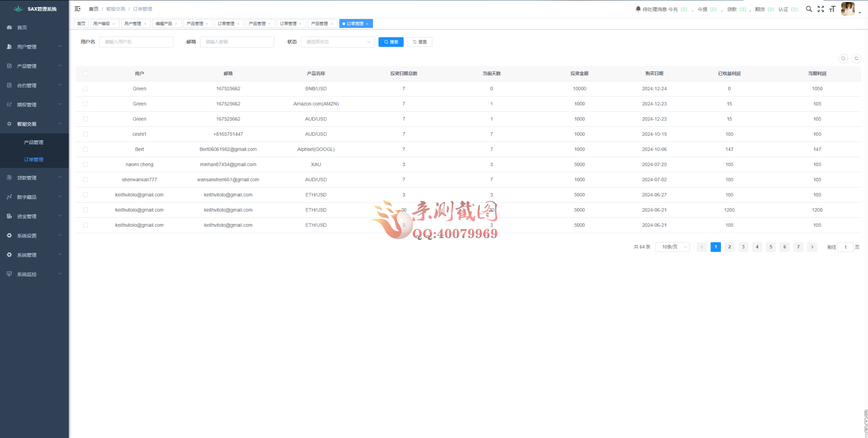
Task: Close the 编辑产品 tab with its x
Action: (x=176, y=24)
